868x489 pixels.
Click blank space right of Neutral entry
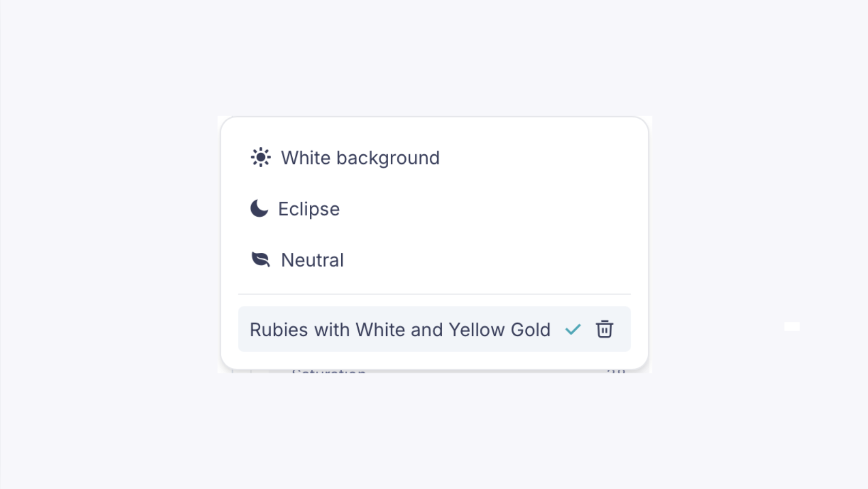tap(487, 260)
